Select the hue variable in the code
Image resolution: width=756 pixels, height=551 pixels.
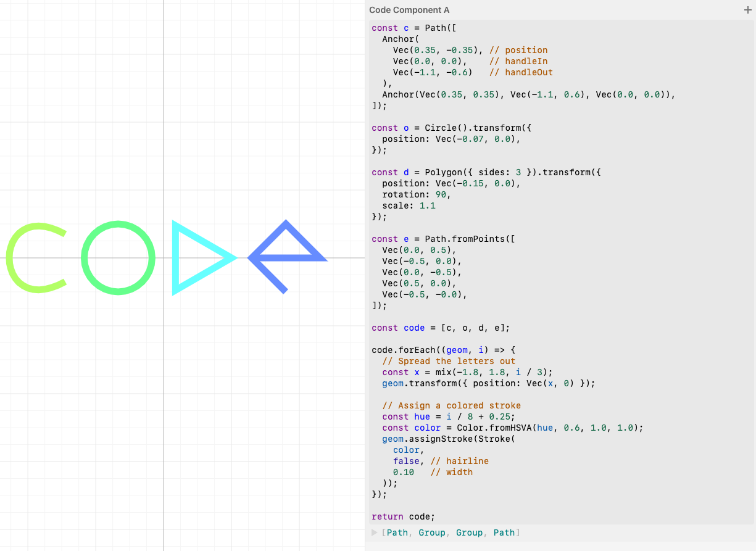422,416
